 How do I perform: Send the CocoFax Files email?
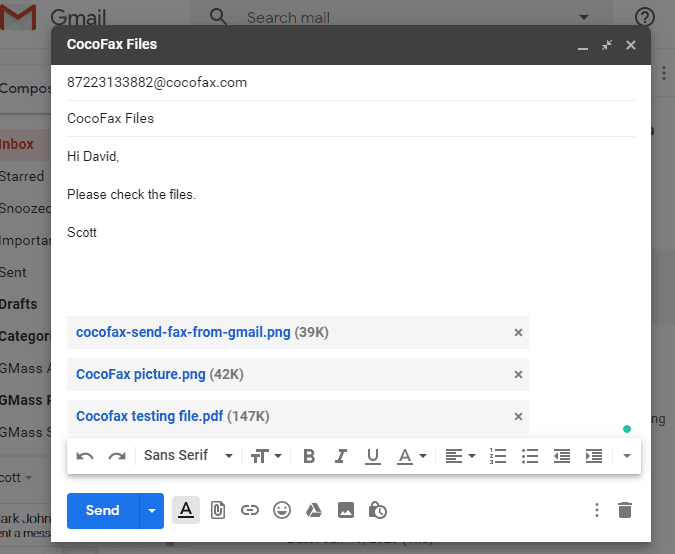(102, 510)
